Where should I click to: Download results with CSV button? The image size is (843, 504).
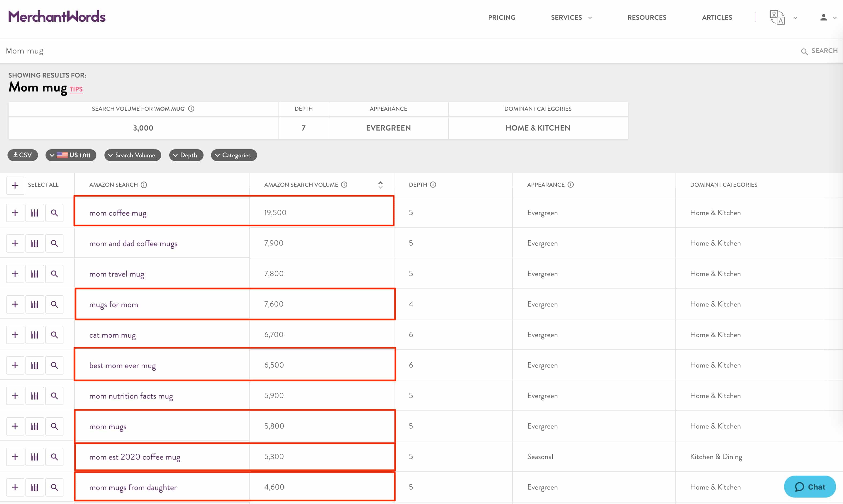(23, 155)
